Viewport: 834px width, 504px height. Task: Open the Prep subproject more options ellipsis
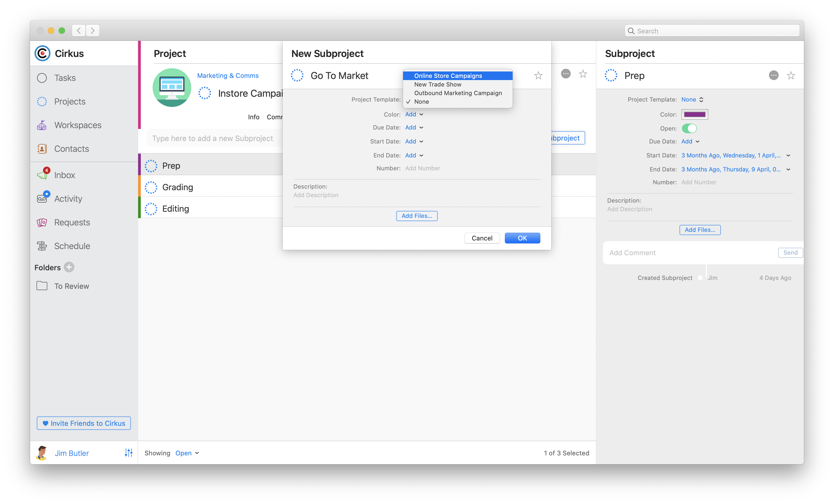(774, 75)
